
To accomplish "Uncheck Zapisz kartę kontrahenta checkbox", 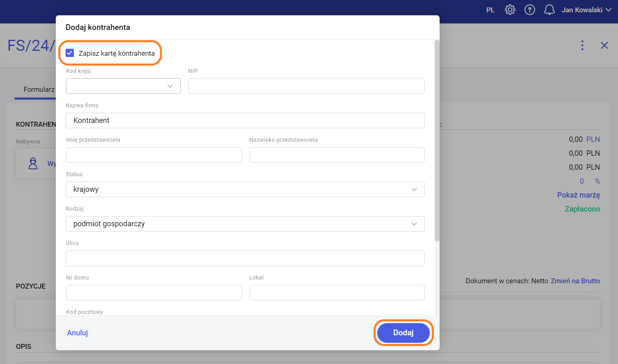I will (x=70, y=53).
